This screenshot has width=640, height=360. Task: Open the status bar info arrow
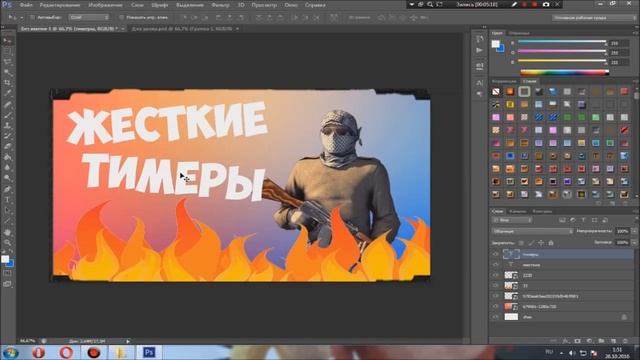128,341
